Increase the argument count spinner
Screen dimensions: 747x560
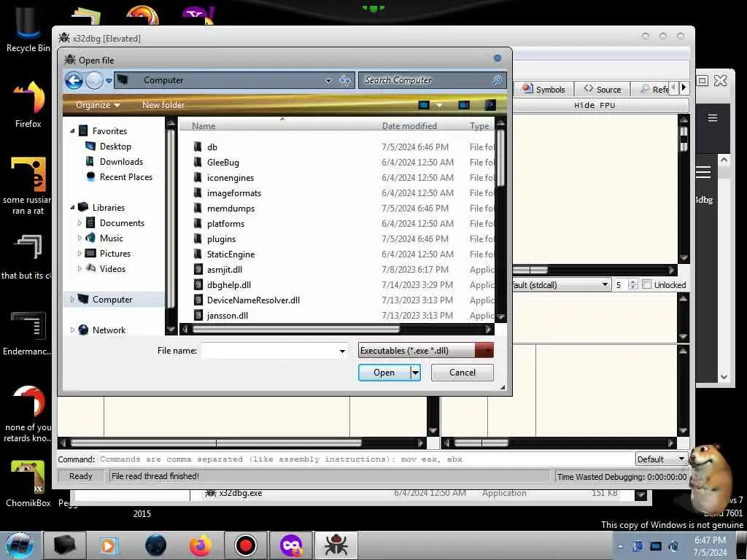[632, 282]
